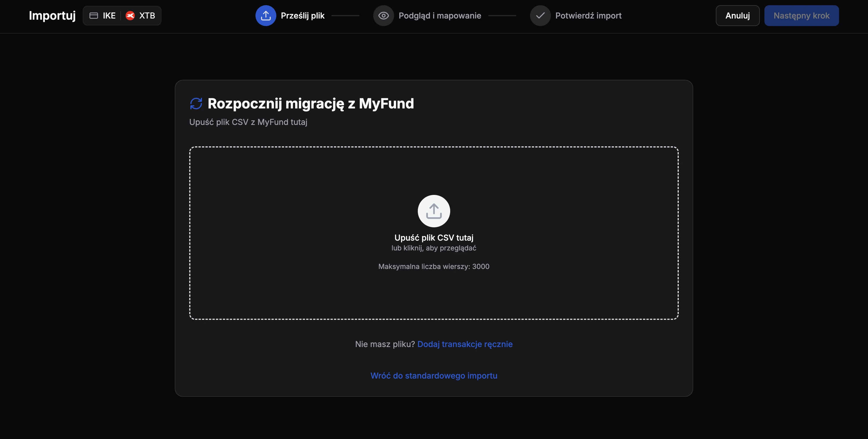Click 'Upuść plik CSV tutaj' bold text
This screenshot has height=439, width=868.
coord(434,237)
